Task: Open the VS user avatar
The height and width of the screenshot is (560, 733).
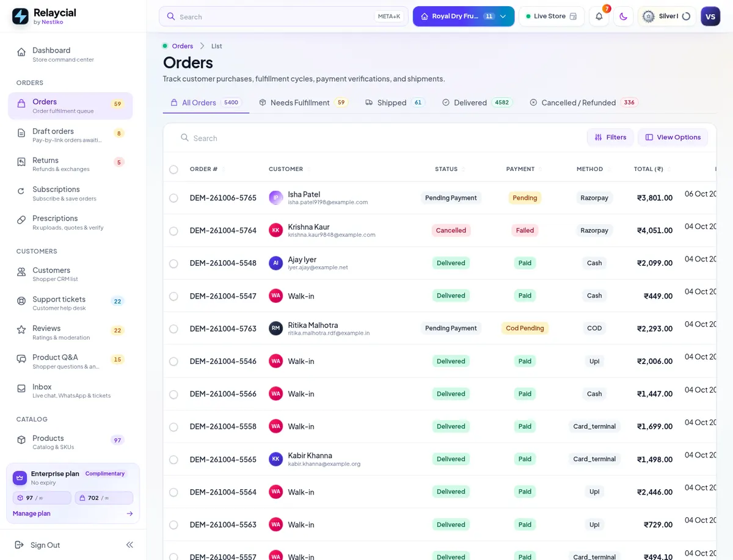Action: pos(710,16)
